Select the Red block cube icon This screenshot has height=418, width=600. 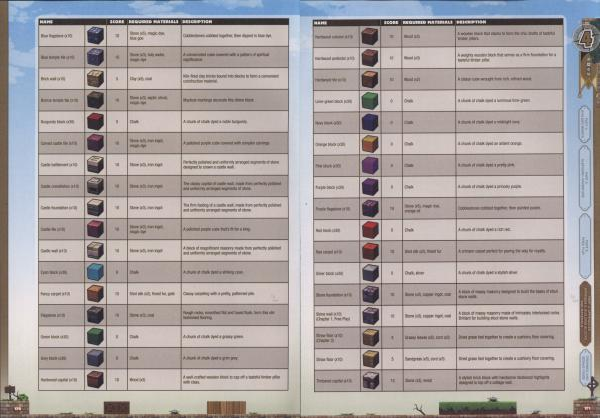pos(370,230)
